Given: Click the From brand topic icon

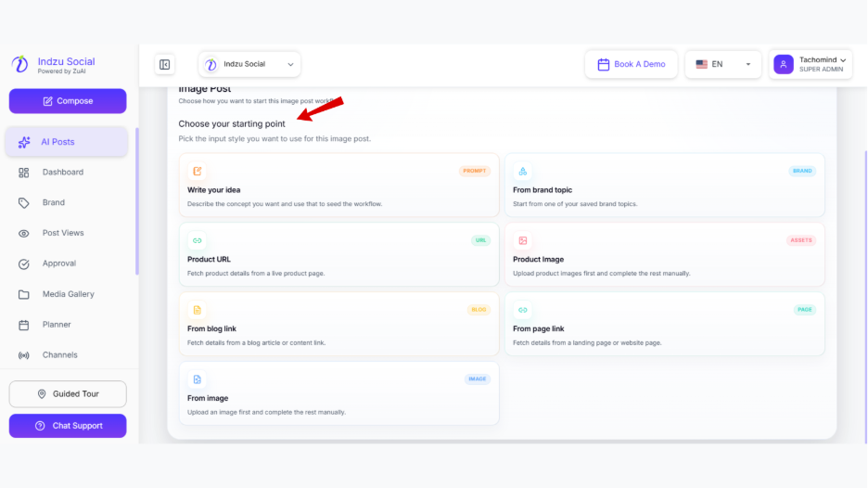Looking at the screenshot, I should [523, 171].
